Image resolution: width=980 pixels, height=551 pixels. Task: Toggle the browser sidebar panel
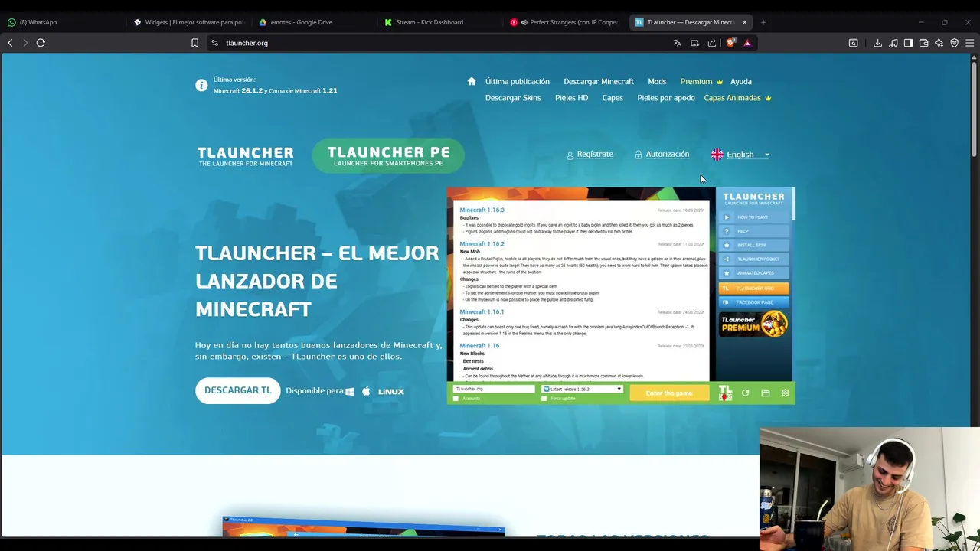tap(908, 43)
